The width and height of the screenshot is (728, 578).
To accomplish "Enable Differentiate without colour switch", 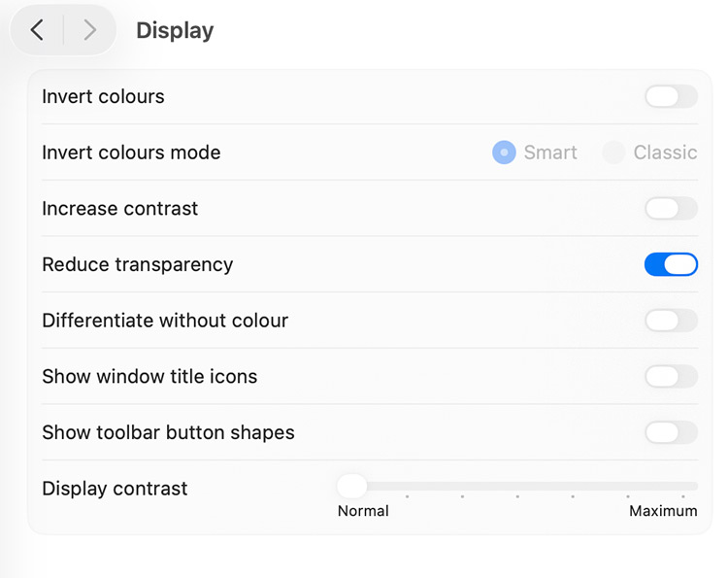I will [x=671, y=321].
